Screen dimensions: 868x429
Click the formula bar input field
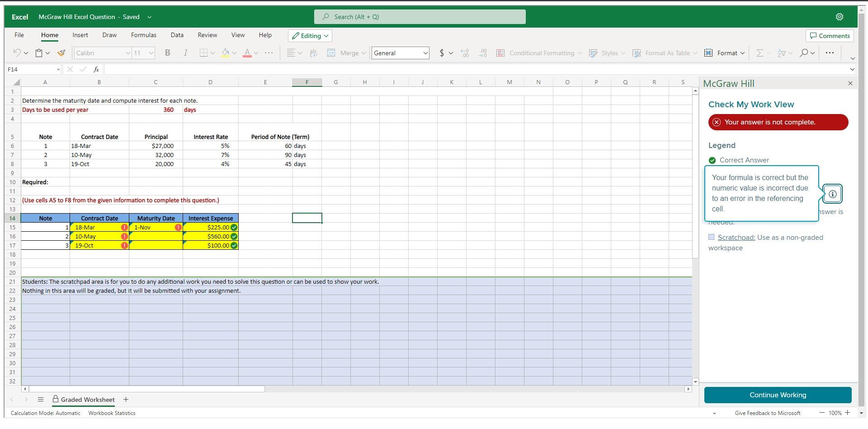pos(476,69)
